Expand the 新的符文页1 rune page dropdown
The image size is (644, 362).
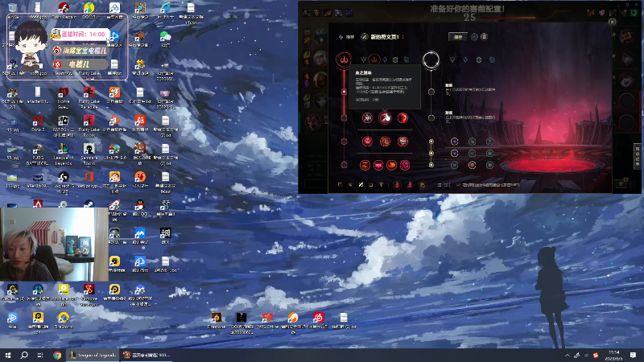click(403, 37)
